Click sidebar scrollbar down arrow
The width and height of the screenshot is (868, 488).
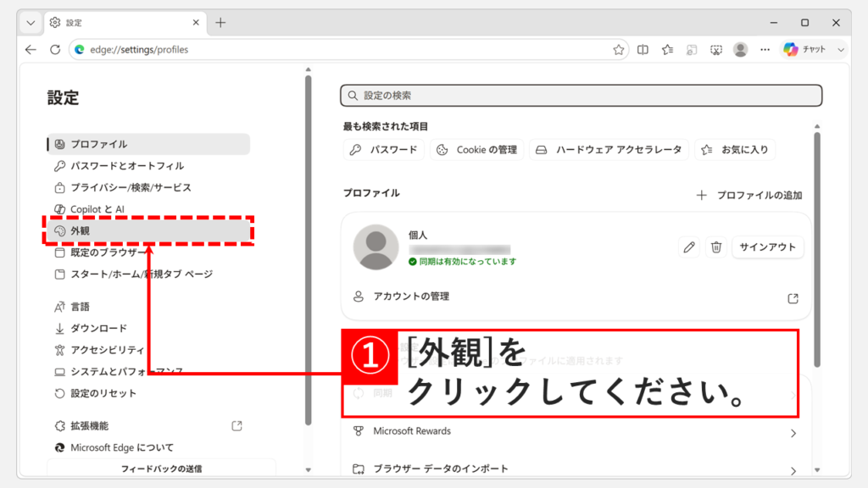[x=309, y=470]
